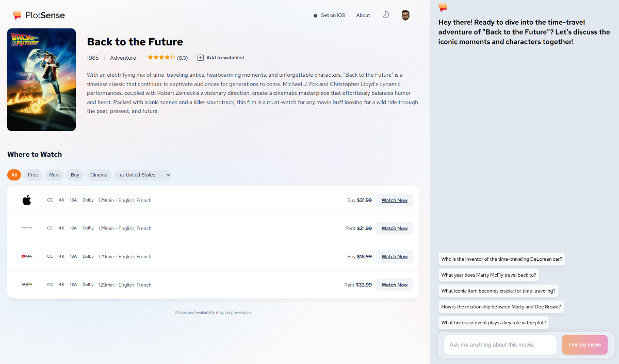This screenshot has width=619, height=364.
Task: Click the star rating icons
Action: tap(161, 58)
